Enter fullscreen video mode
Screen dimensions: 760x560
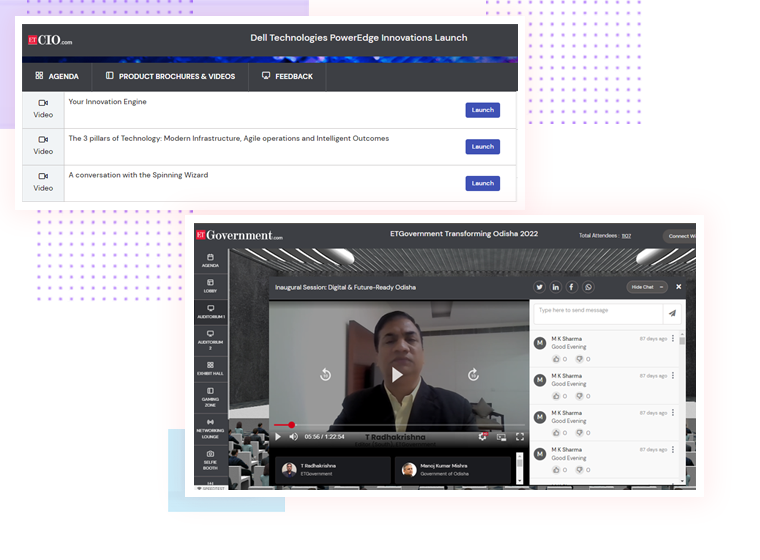pyautogui.click(x=519, y=437)
